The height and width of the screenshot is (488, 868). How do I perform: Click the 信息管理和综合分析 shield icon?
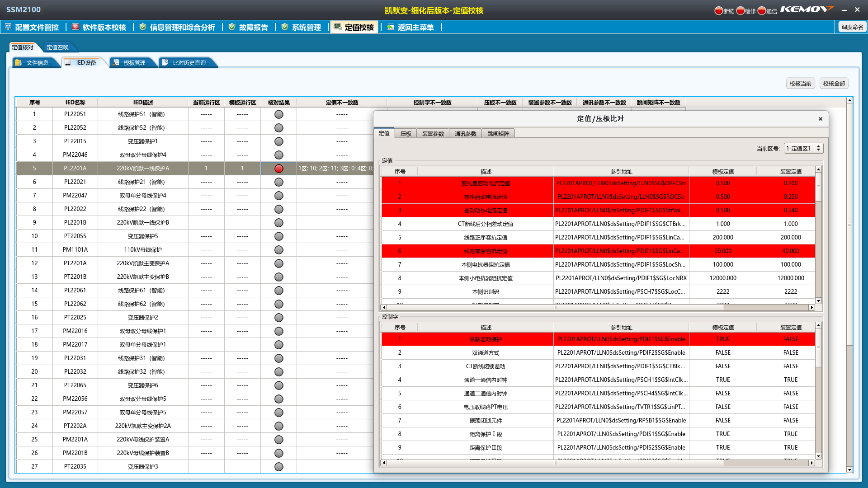coord(143,27)
